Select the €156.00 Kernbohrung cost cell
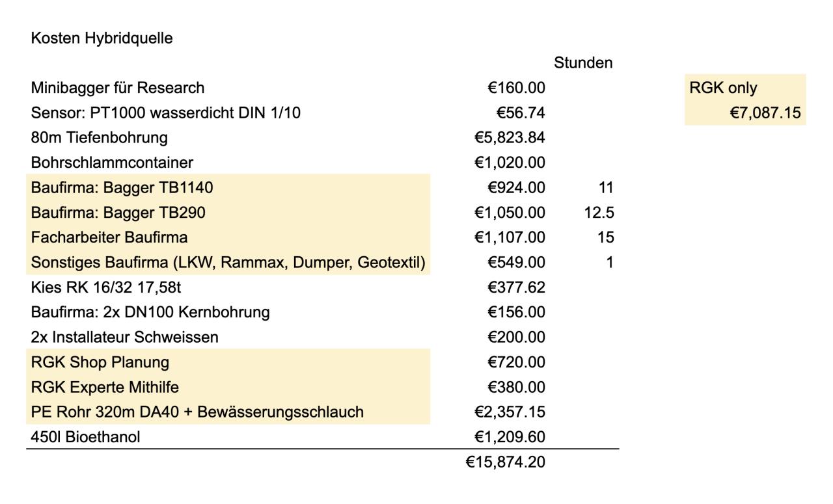The image size is (833, 504). point(516,313)
